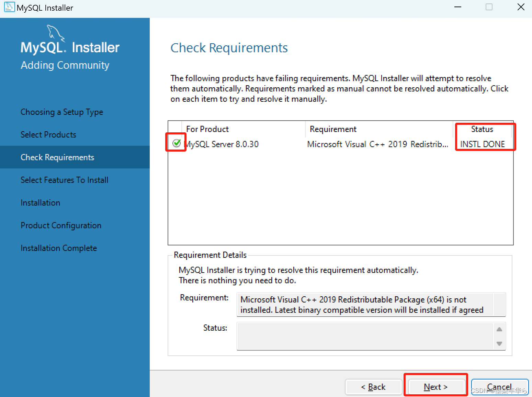Screen dimensions: 532x397
Task: Open Select Features To Install step
Action: [65, 180]
